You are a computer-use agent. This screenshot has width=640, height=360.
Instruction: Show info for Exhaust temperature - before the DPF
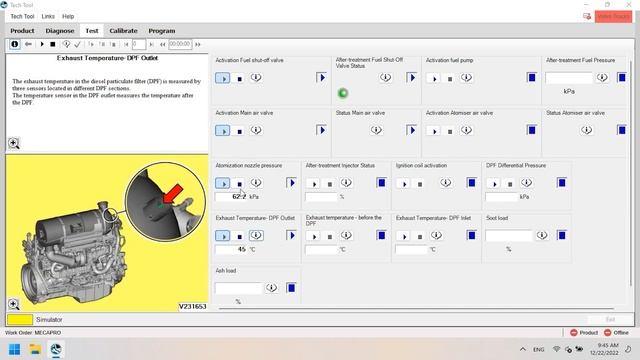coord(346,235)
